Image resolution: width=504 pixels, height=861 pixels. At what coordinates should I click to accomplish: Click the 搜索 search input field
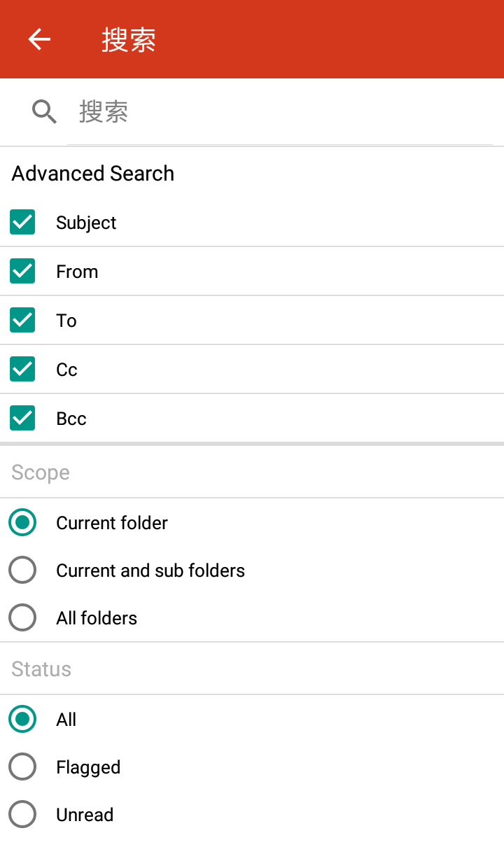[x=280, y=112]
